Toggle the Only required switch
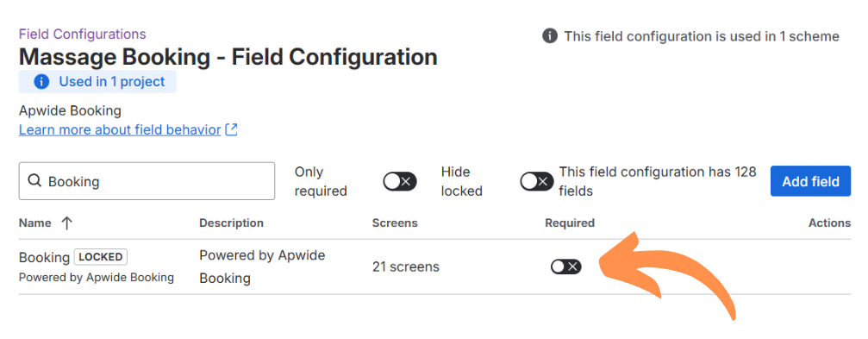 [x=400, y=181]
